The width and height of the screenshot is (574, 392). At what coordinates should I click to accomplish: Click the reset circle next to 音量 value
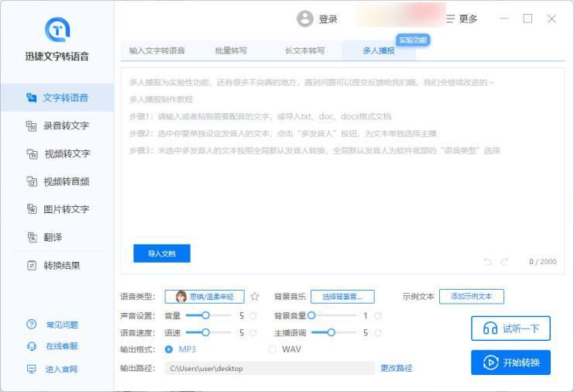coord(253,315)
